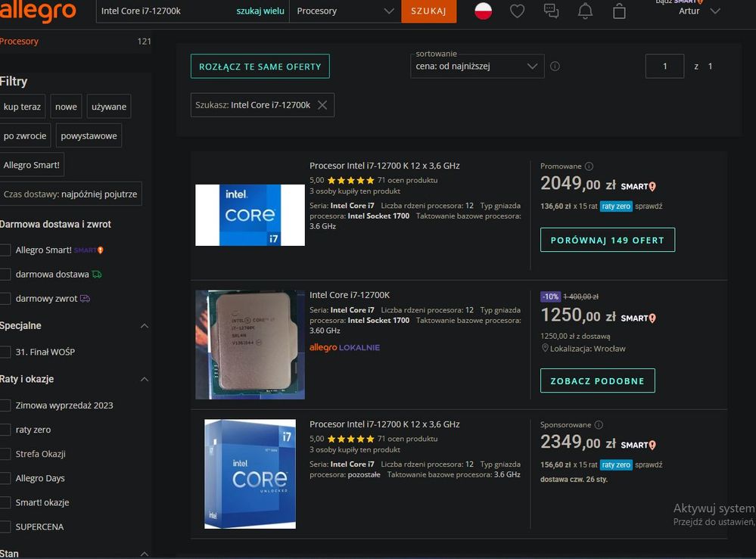Click the ZOBACZ PODOBNE button
Viewport: 756px width, 559px height.
pos(597,380)
